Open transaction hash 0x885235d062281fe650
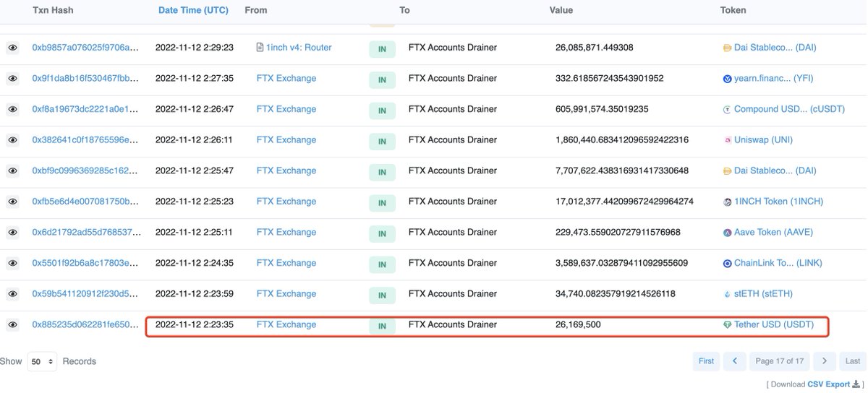The image size is (868, 393). 85,324
